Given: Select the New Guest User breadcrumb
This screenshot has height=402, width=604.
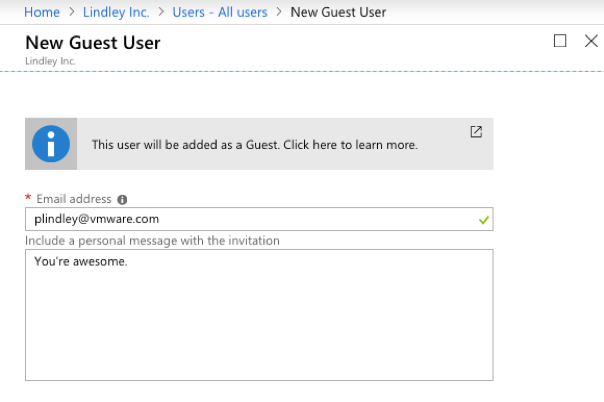Looking at the screenshot, I should pos(338,13).
